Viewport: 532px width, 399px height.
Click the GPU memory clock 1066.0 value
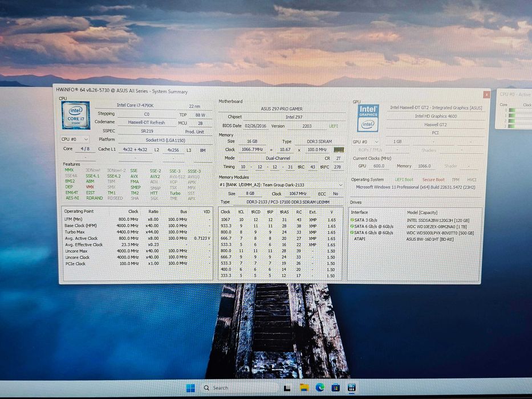[x=424, y=166]
